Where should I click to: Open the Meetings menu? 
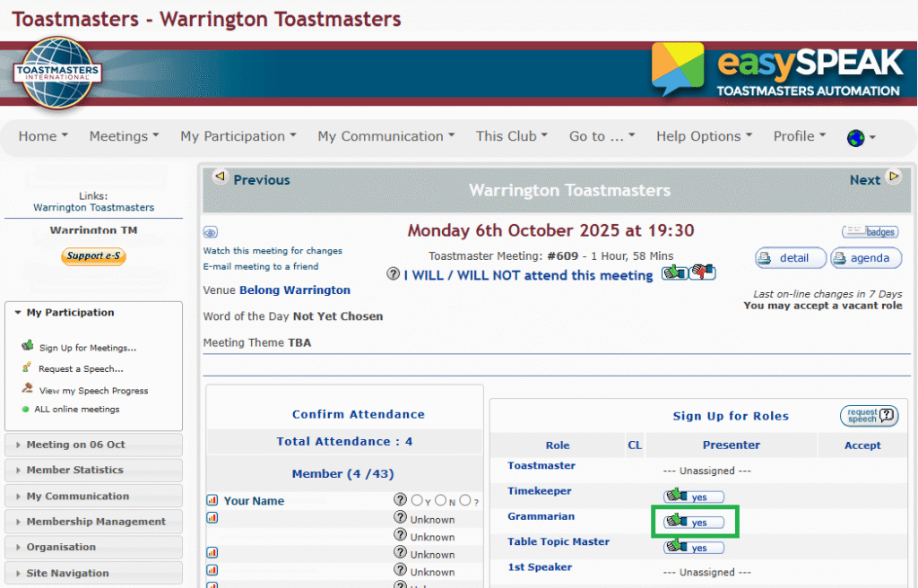(124, 136)
